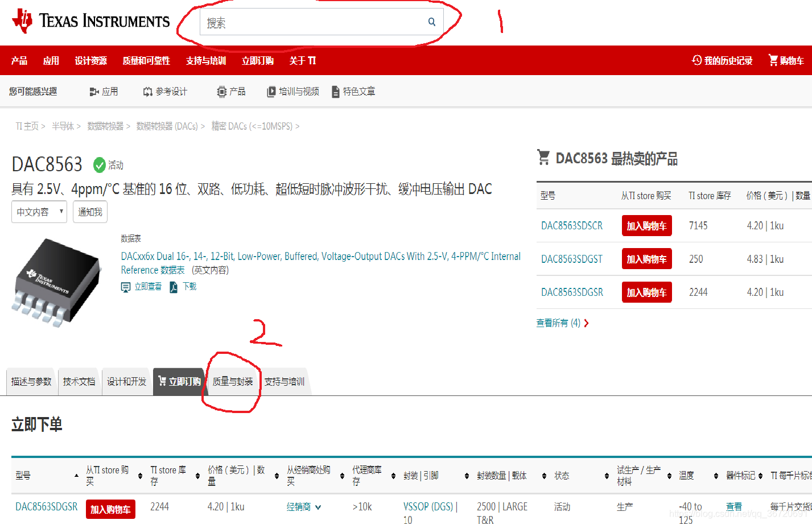Open DAC8563SDGST in best sellers
Viewport: 812px width, 524px height.
[x=572, y=259]
